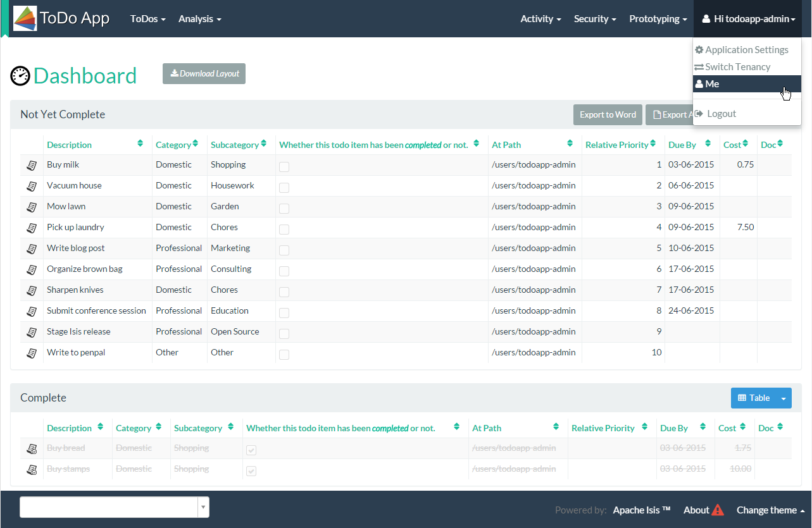Follow the Apache Isis footer link
This screenshot has height=528, width=812.
[x=641, y=510]
